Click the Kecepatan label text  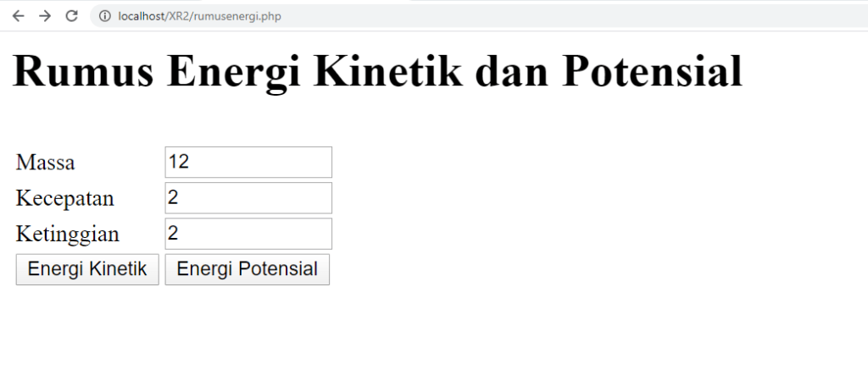pos(65,198)
